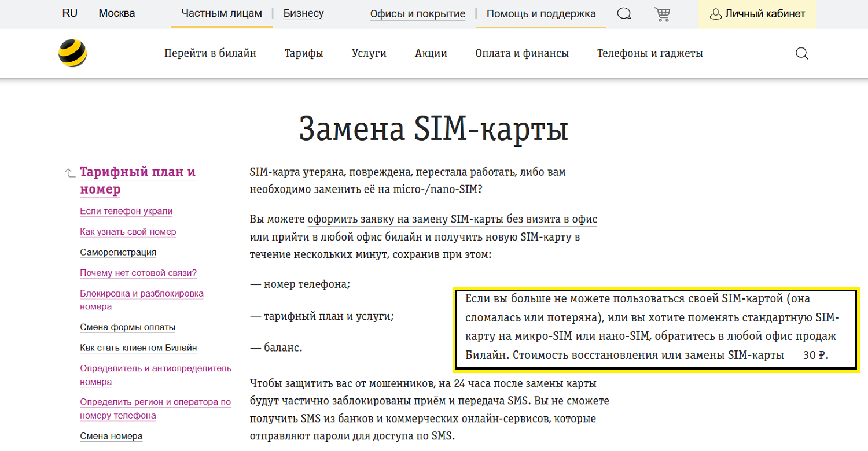Click the up-arrow icon beside Тарифный план
The width and height of the screenshot is (868, 451).
click(x=70, y=172)
